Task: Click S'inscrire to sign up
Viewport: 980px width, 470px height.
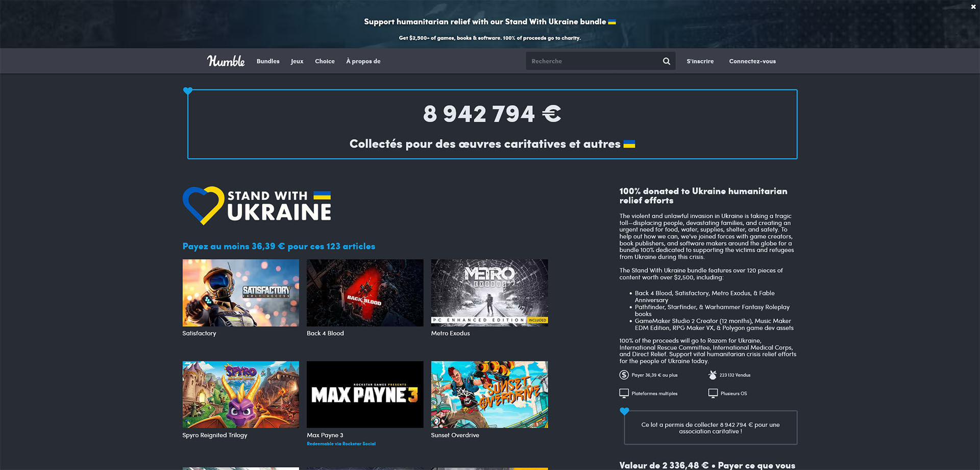Action: pyautogui.click(x=700, y=61)
